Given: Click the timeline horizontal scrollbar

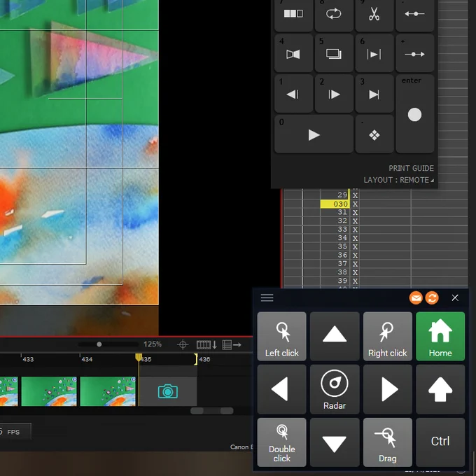Looking at the screenshot, I should [212, 411].
